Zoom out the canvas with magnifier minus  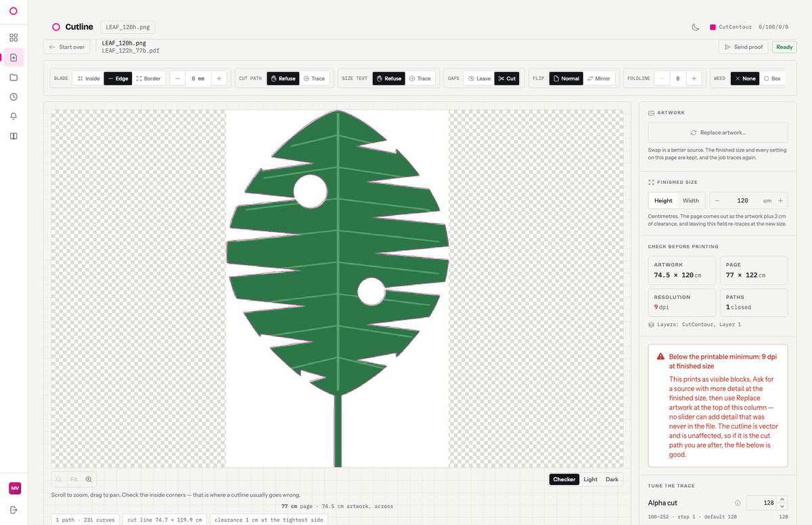coord(59,479)
